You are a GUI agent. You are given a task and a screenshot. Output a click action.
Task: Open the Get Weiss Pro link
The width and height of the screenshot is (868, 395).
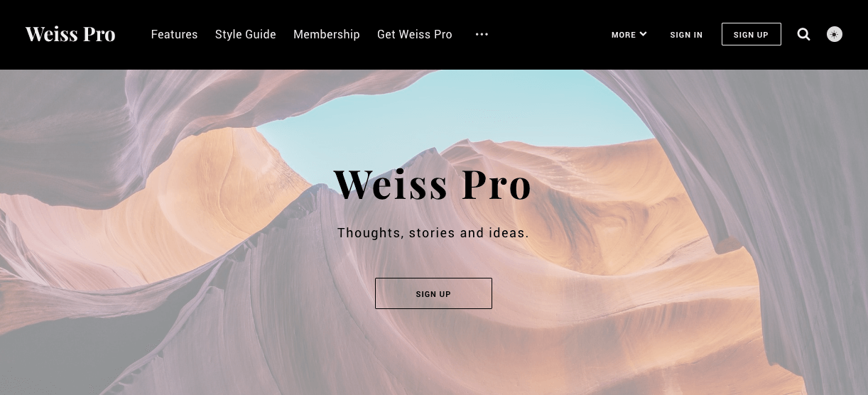[415, 34]
